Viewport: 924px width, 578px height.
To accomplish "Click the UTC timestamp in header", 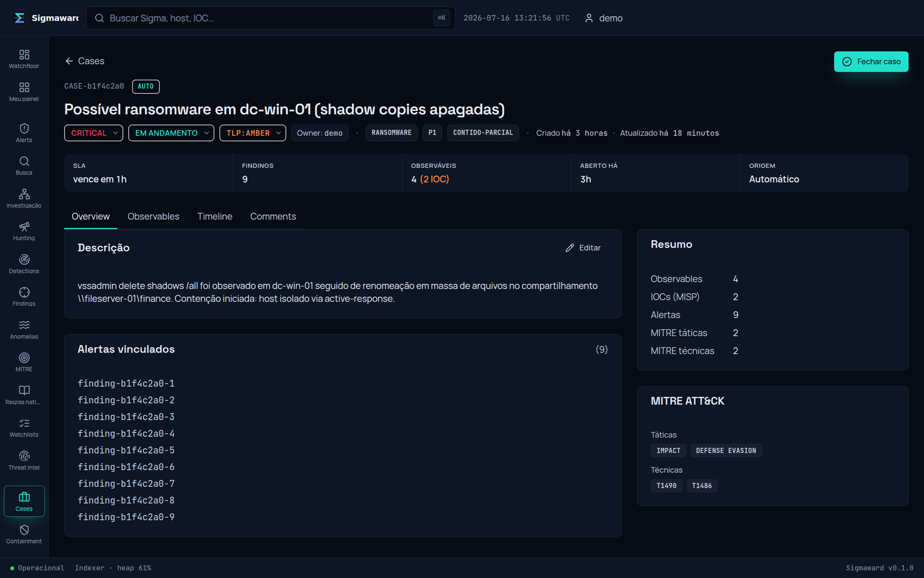I will [x=516, y=18].
